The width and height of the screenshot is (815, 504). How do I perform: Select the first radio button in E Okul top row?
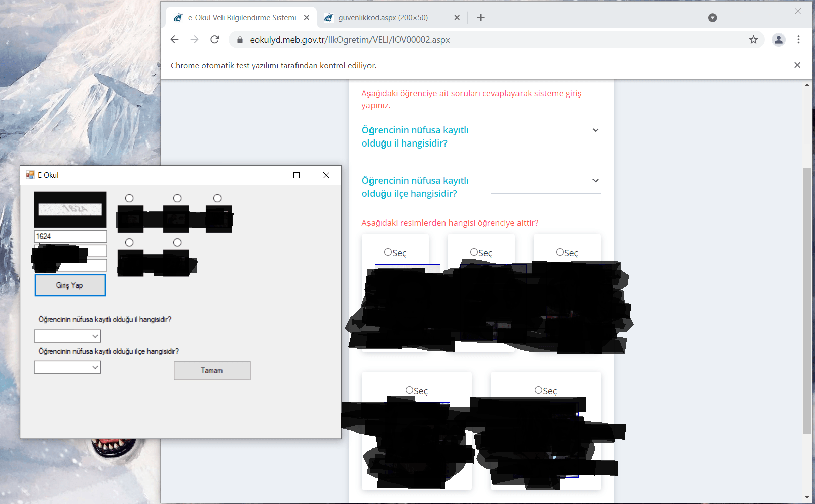(129, 198)
